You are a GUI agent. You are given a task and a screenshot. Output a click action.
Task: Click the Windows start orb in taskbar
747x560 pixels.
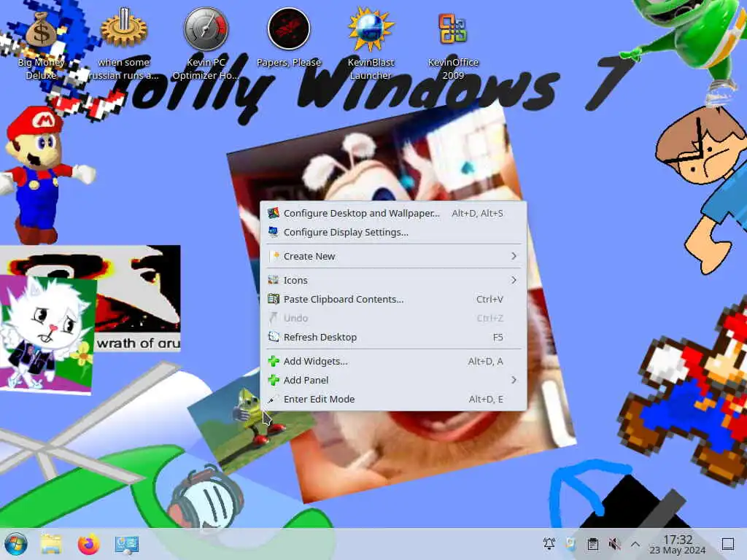point(16,544)
